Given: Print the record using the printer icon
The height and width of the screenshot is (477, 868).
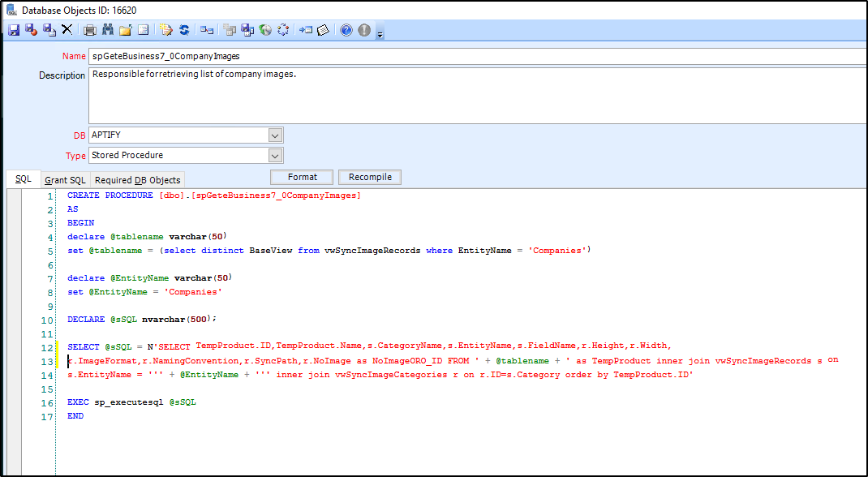Looking at the screenshot, I should 90,30.
